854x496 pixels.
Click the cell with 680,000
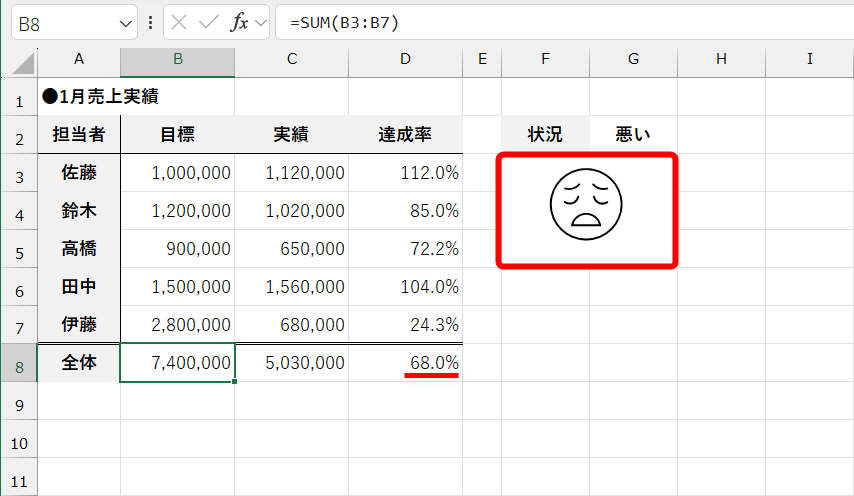(x=291, y=324)
